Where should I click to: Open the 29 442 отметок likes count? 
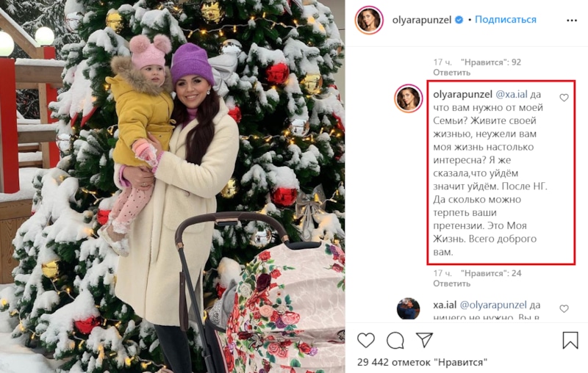(422, 362)
